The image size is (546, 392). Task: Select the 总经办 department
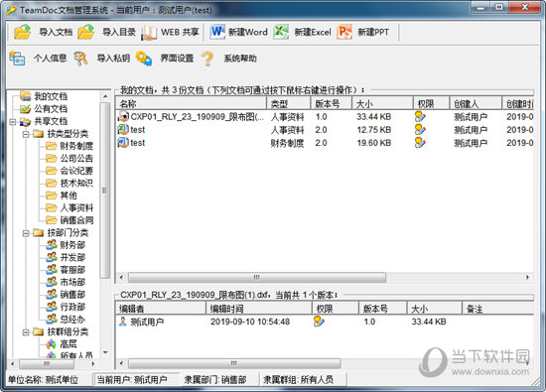pos(72,320)
